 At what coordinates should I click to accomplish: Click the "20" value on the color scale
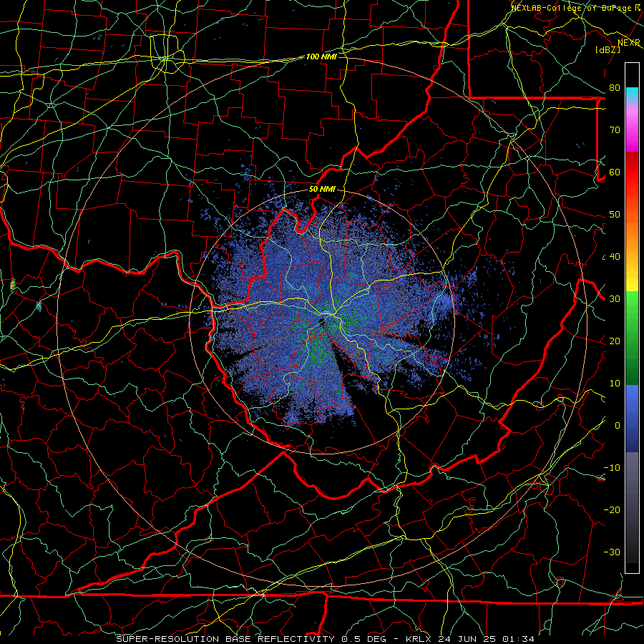[x=615, y=341]
